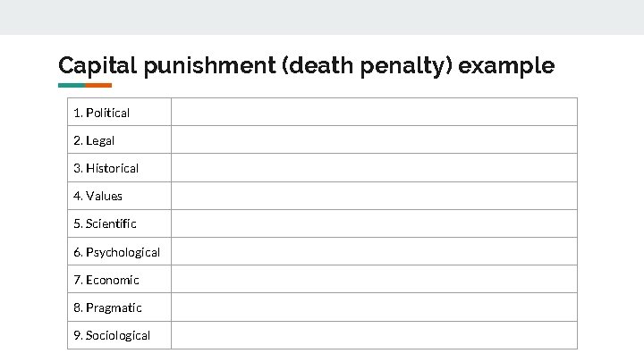Image resolution: width=644 pixels, height=362 pixels.
Task: Click the teal and orange title underline
Action: point(85,86)
